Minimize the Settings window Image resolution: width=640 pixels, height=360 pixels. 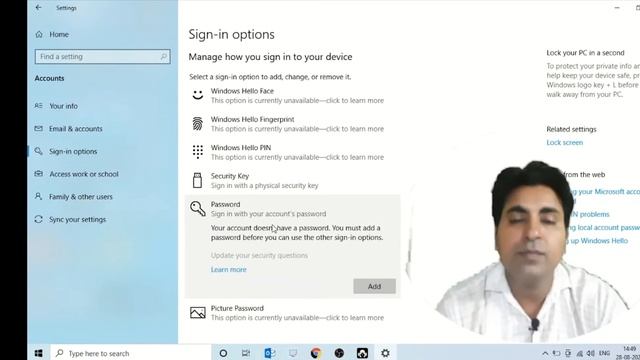click(617, 7)
